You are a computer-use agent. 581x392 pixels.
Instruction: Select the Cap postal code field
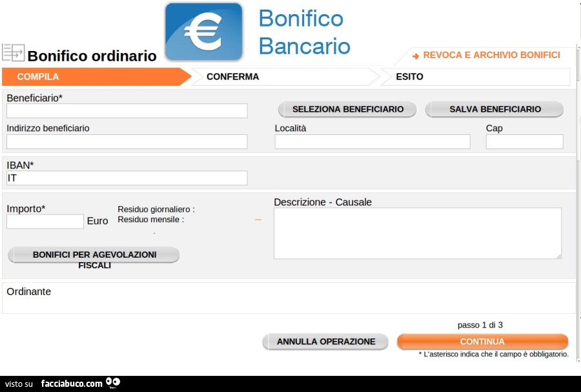[x=524, y=141]
